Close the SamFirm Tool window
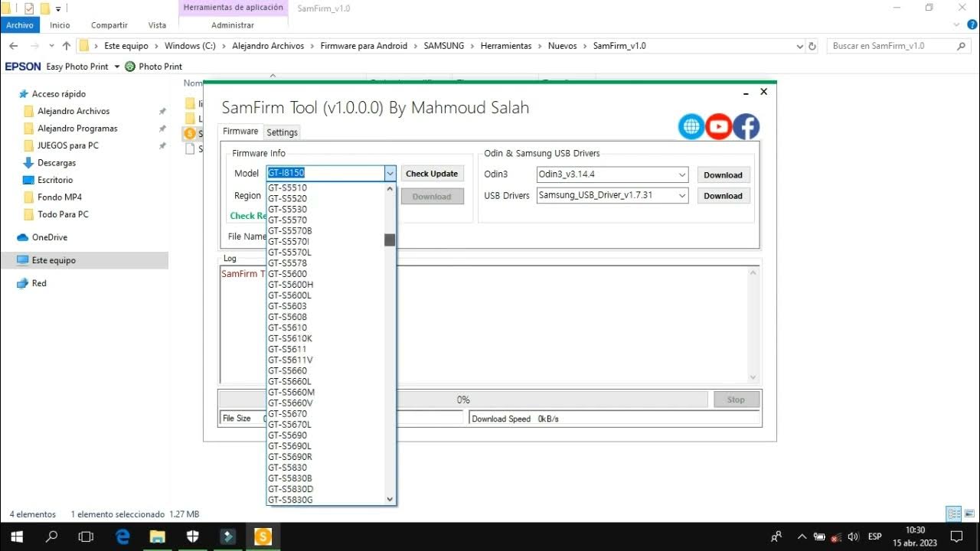Image resolution: width=980 pixels, height=551 pixels. 763,92
